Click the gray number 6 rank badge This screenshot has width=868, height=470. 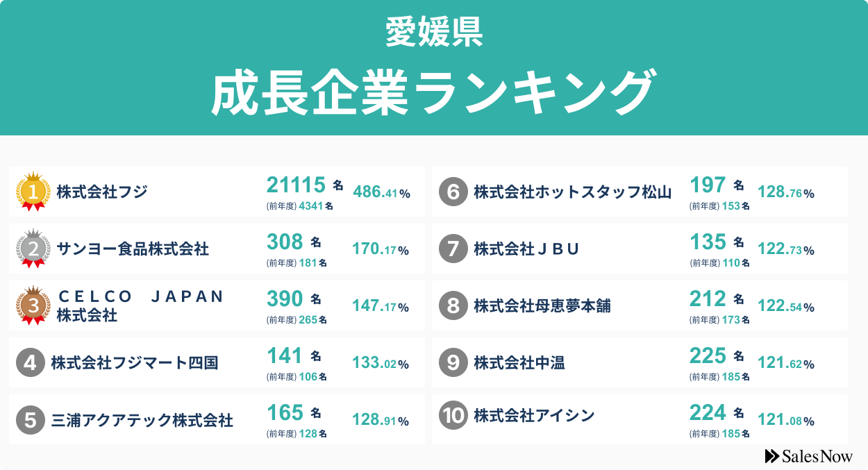click(x=453, y=192)
